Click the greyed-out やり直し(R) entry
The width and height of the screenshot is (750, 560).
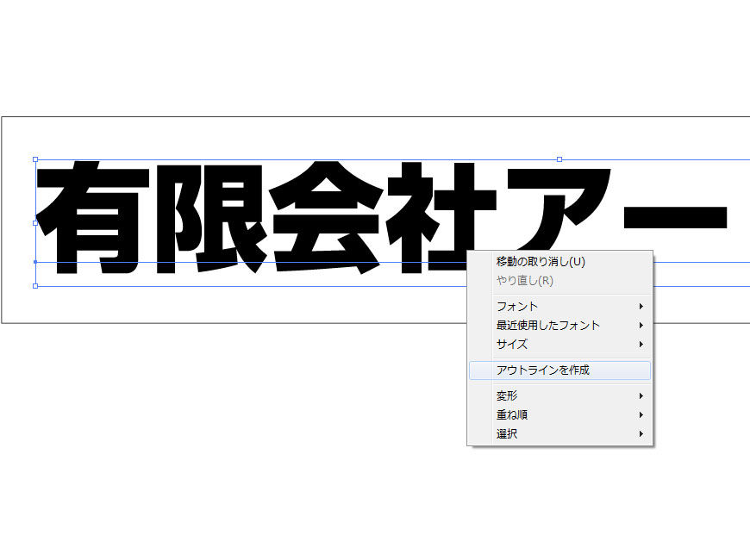click(x=559, y=280)
